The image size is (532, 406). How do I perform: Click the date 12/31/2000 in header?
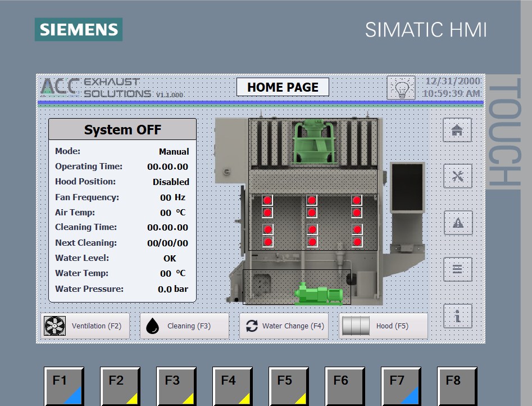[x=453, y=81]
